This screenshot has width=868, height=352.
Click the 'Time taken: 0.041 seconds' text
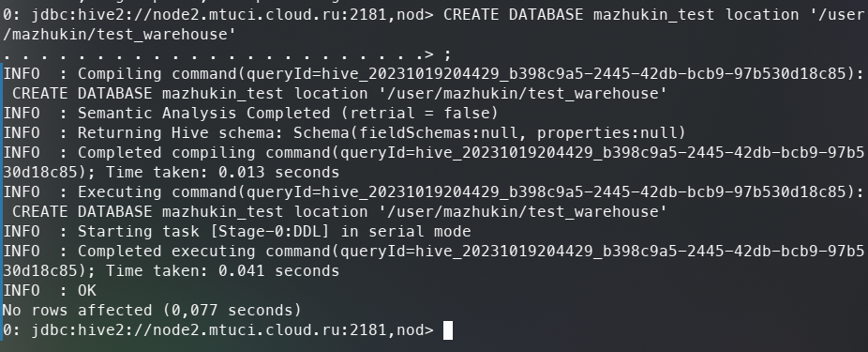click(222, 271)
